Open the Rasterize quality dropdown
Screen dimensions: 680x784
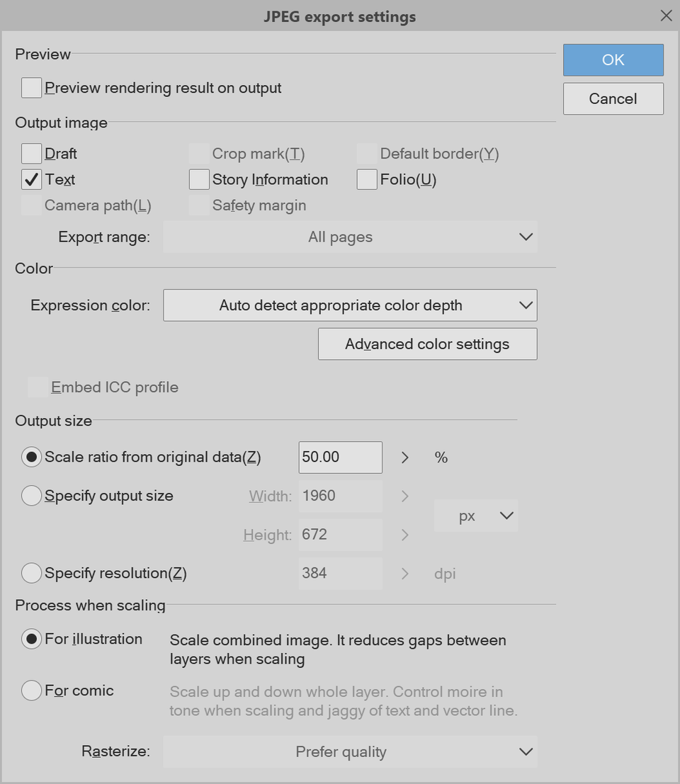click(x=350, y=751)
